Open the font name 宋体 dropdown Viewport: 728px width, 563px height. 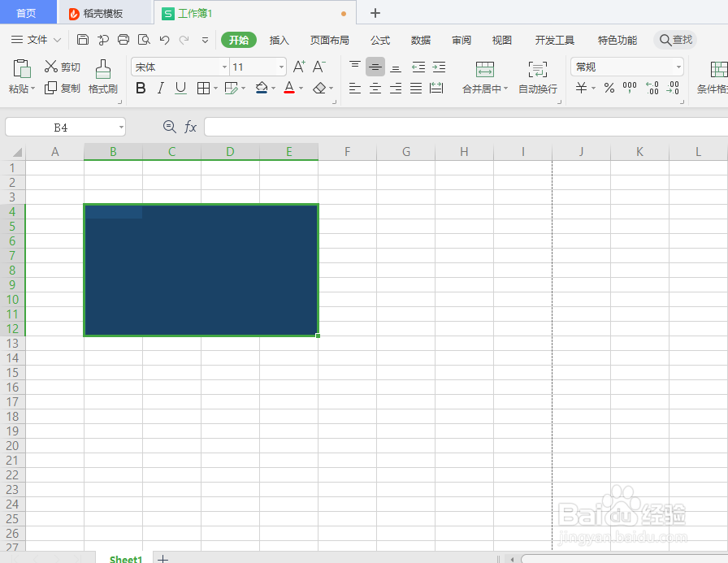[224, 67]
